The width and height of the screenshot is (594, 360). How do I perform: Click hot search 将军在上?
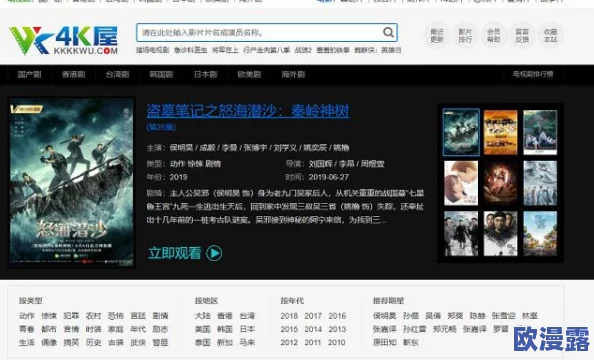pos(225,50)
